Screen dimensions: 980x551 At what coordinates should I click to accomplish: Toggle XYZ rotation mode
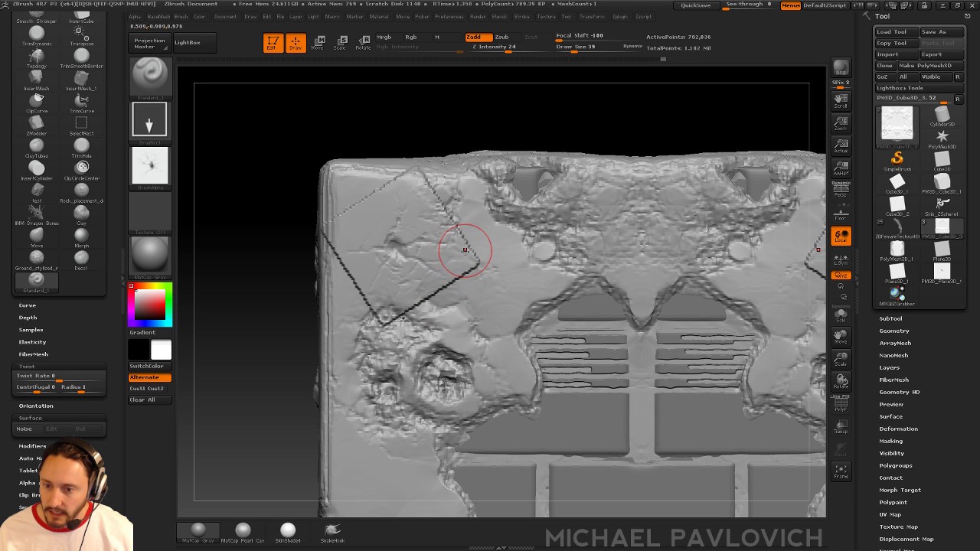click(841, 275)
